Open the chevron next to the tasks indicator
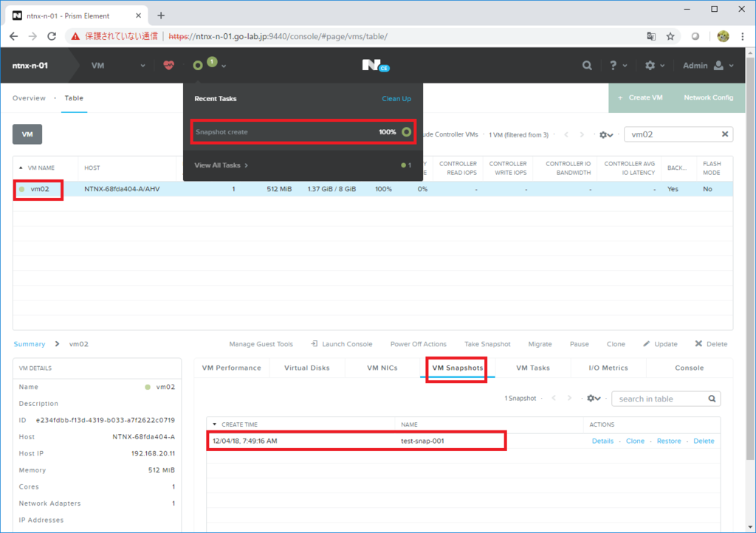The image size is (756, 533). (222, 65)
